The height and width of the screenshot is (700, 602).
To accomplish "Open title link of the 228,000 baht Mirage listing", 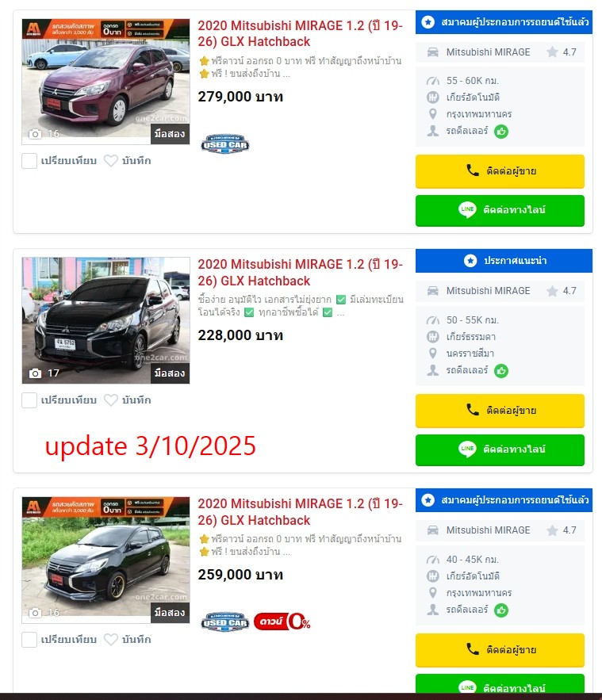I will coord(300,273).
